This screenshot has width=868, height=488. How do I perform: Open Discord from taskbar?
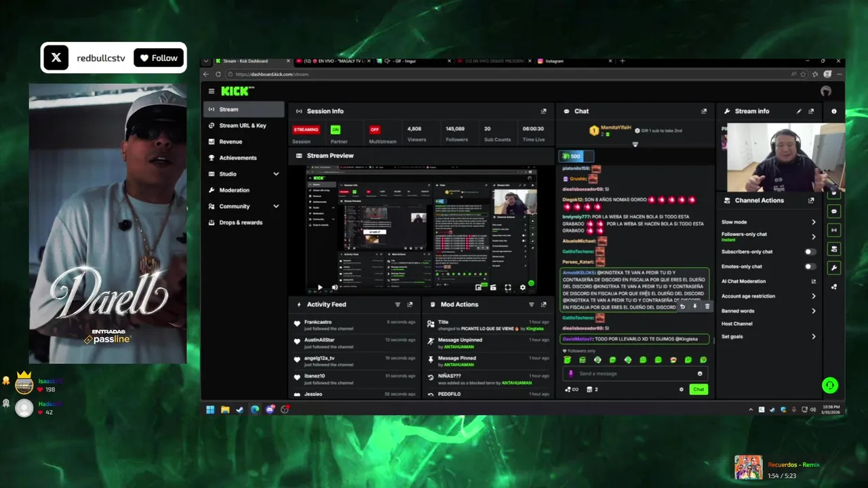pyautogui.click(x=270, y=409)
